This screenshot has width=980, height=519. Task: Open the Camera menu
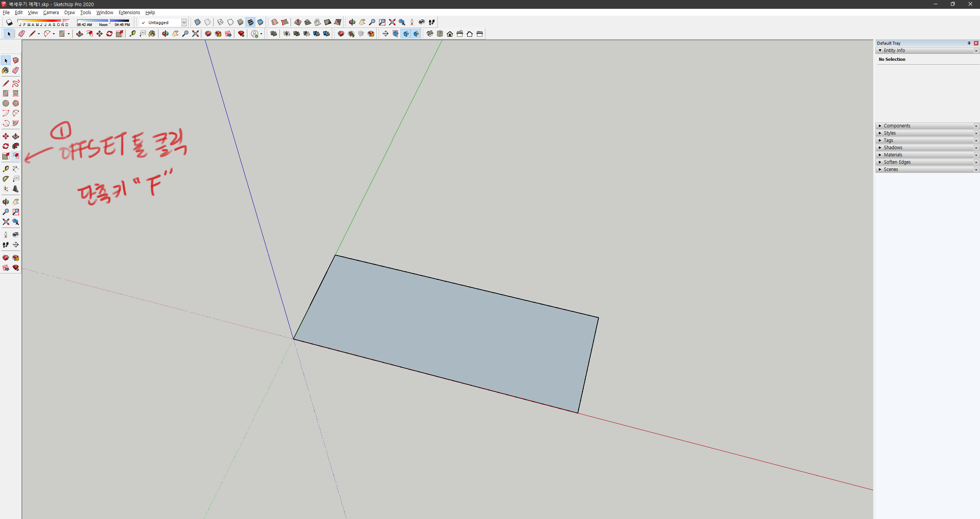tap(51, 12)
